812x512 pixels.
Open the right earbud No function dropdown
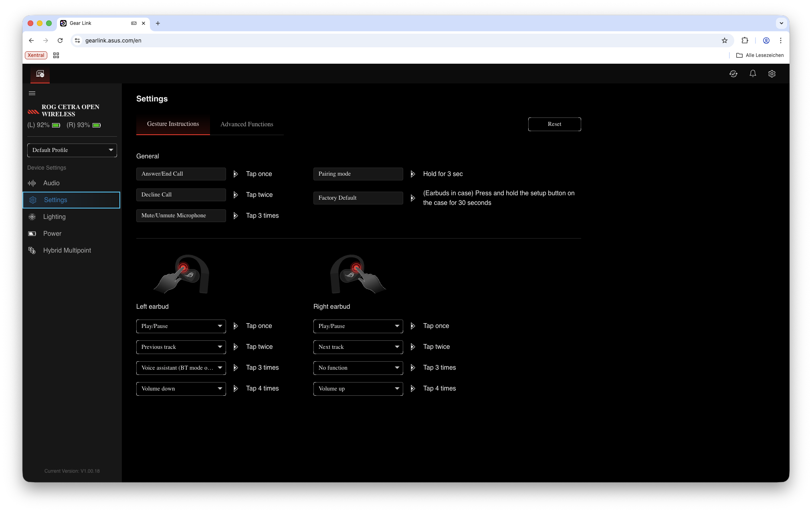(358, 368)
